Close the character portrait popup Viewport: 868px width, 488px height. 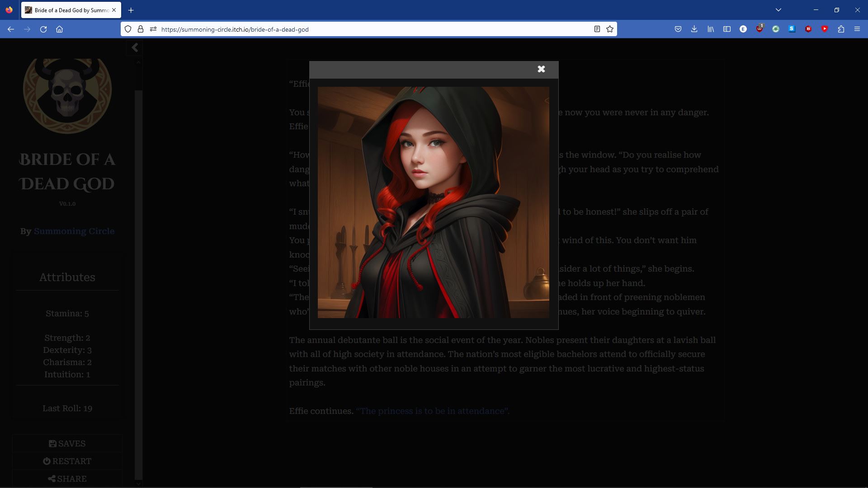pos(541,69)
